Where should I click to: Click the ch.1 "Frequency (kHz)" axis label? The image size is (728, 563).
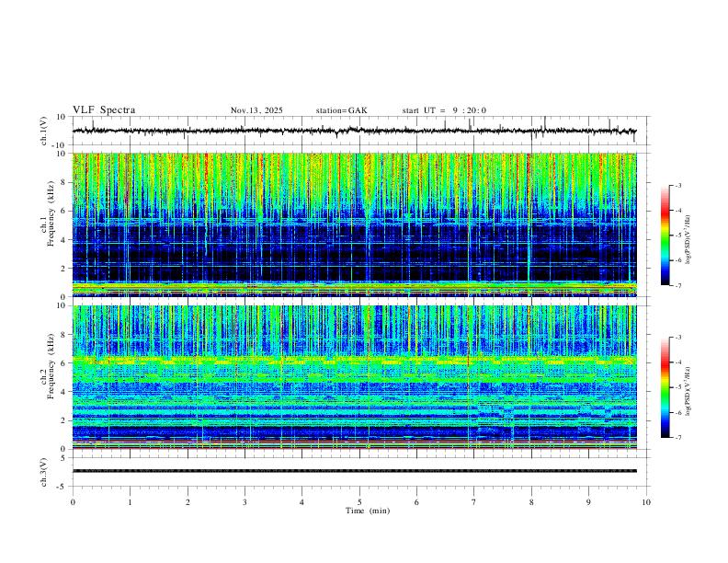[x=51, y=213]
